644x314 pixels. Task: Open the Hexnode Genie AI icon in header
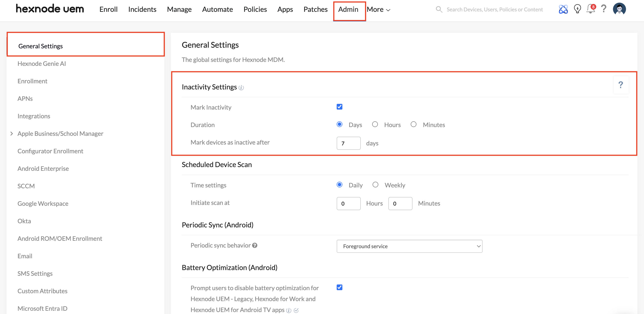[563, 9]
